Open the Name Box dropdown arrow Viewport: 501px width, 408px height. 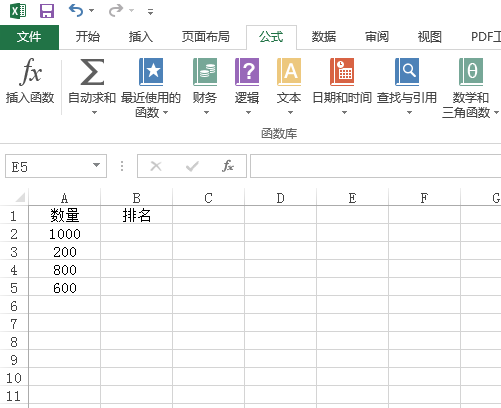pos(96,165)
